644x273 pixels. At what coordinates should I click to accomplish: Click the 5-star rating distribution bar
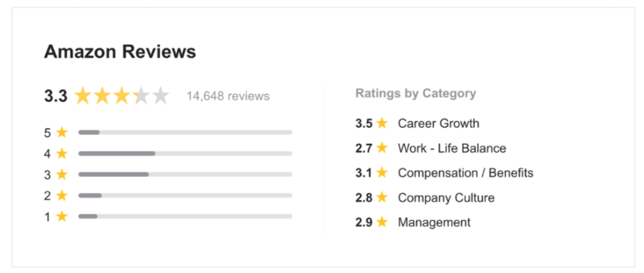point(185,132)
